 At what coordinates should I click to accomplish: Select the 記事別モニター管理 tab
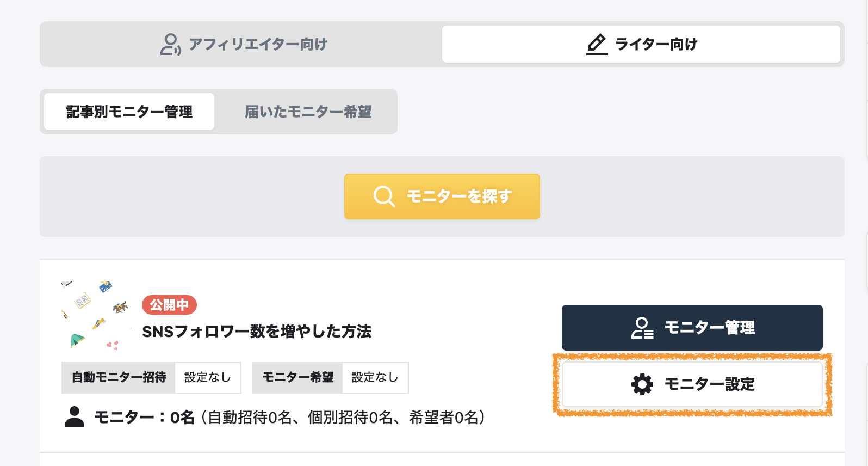tap(128, 111)
